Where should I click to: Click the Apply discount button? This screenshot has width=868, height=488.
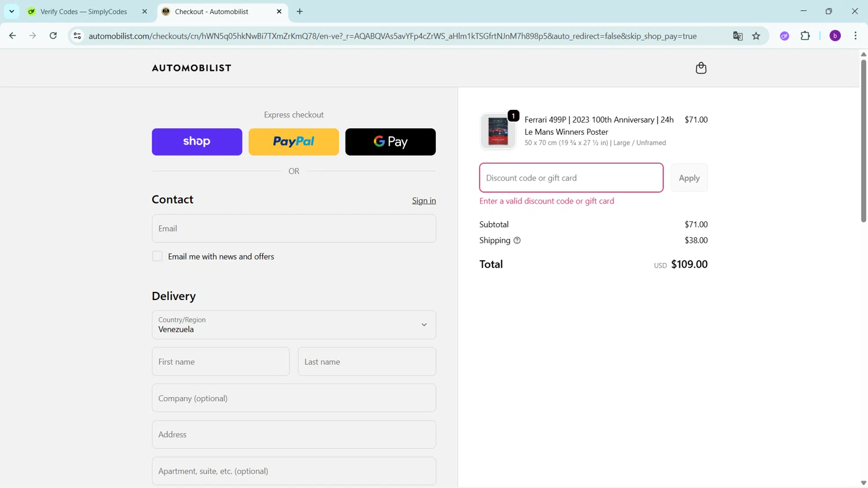689,178
